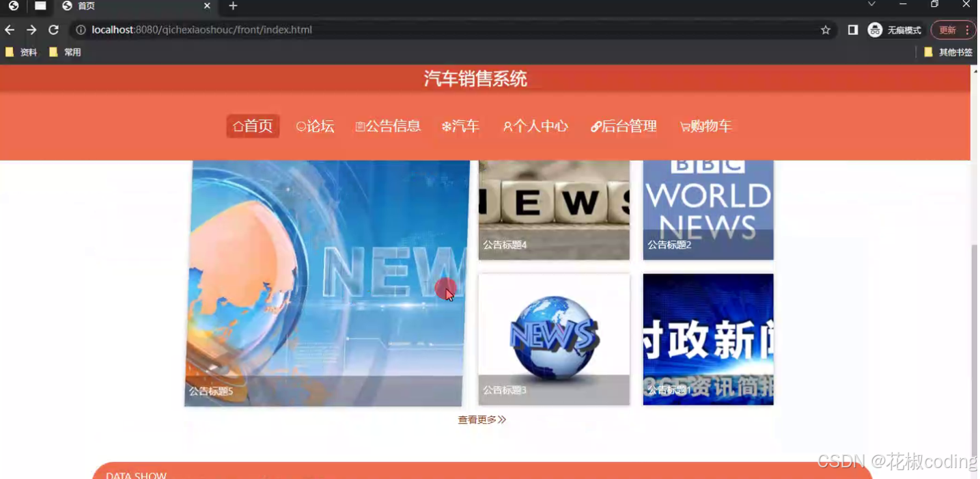This screenshot has height=479, width=980.
Task: Click the 汽车销售系统 site title
Action: 475,79
